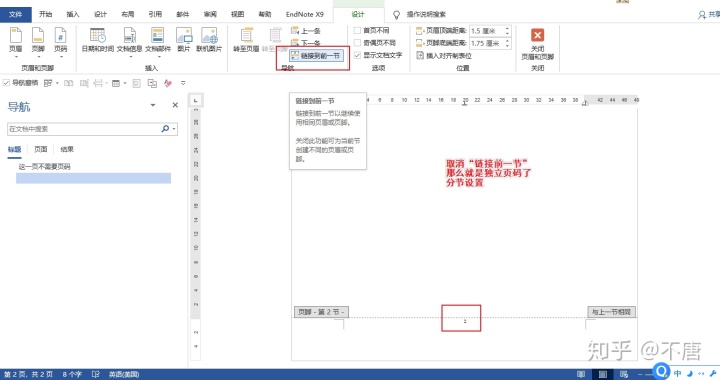
Task: Click the spelling proofing status bar icon
Action: 96,374
